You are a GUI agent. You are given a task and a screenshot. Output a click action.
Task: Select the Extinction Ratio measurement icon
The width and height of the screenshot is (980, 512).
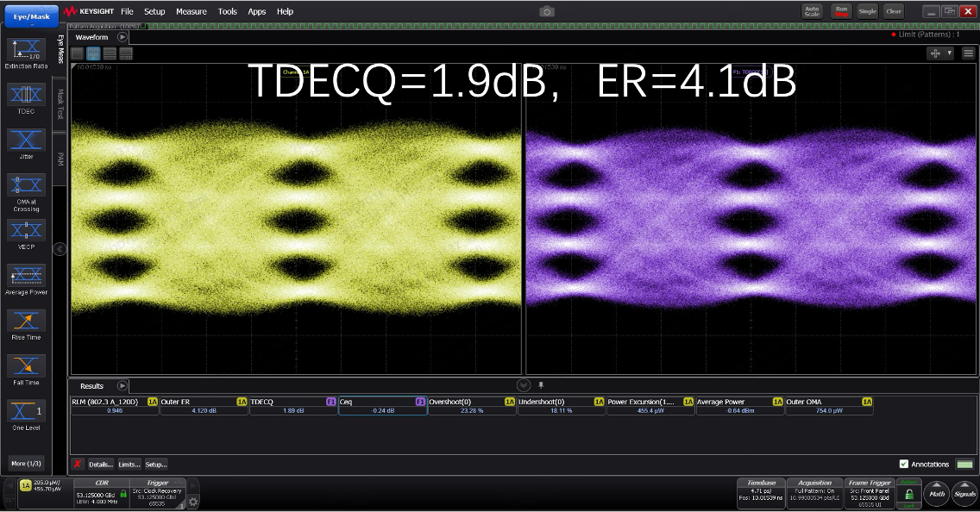point(26,50)
